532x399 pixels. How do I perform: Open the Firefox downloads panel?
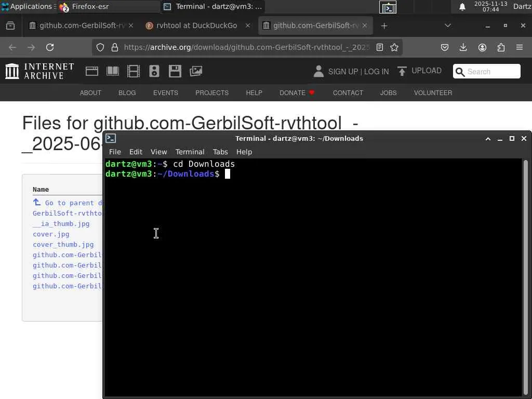click(x=463, y=47)
